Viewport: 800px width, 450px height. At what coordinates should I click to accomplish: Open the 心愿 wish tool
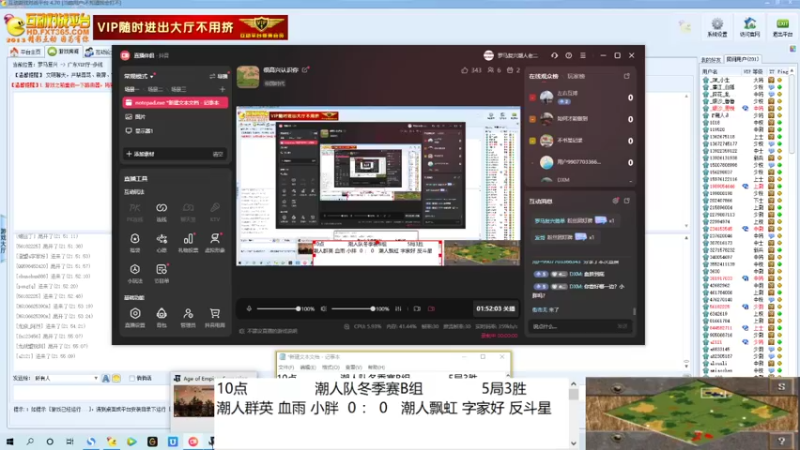click(x=161, y=242)
